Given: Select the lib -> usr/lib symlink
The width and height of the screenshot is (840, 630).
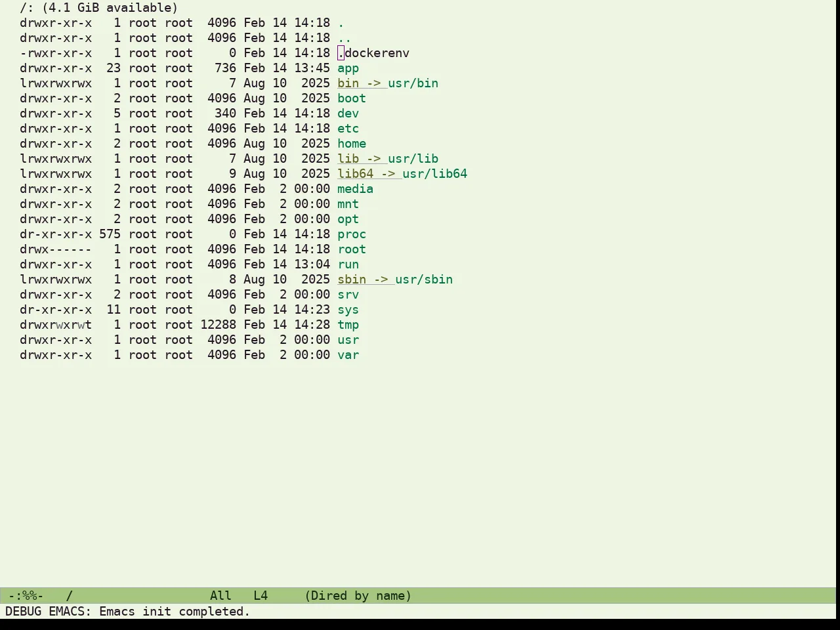Looking at the screenshot, I should pos(388,159).
